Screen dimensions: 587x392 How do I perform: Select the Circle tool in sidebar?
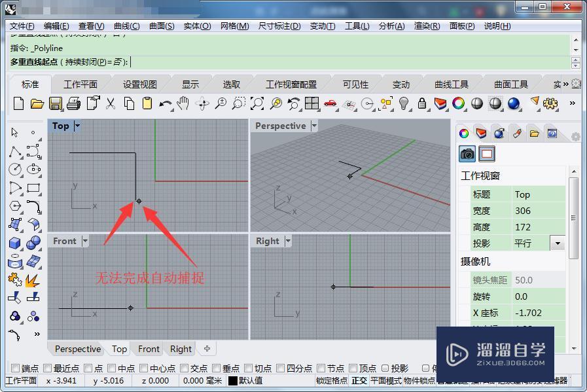(x=15, y=169)
